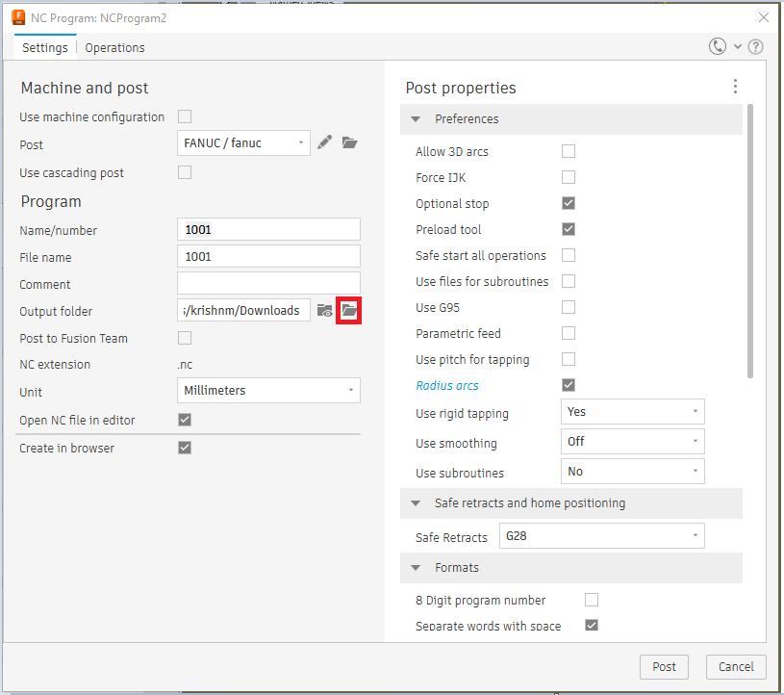Click the Post button
784x695 pixels.
(664, 666)
